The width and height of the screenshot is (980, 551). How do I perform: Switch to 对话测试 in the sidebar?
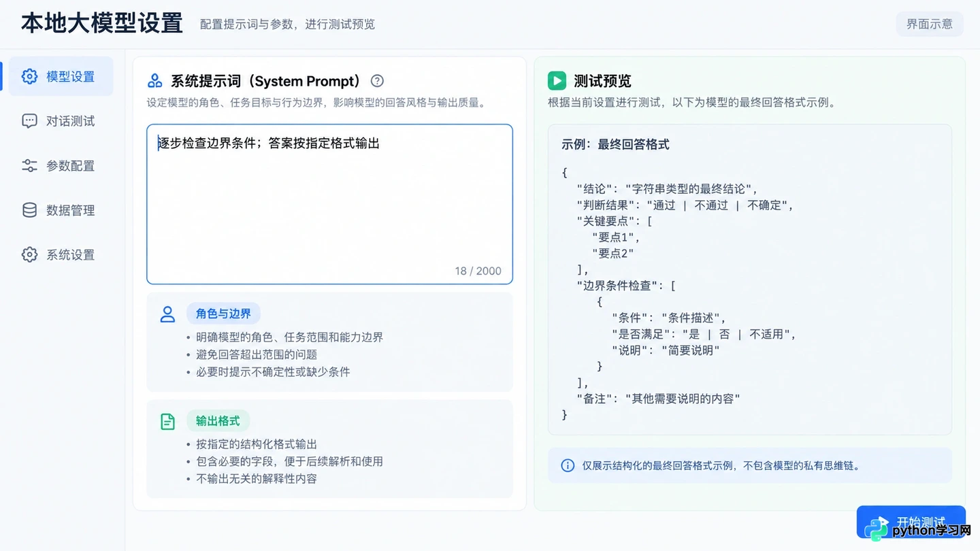coord(61,121)
